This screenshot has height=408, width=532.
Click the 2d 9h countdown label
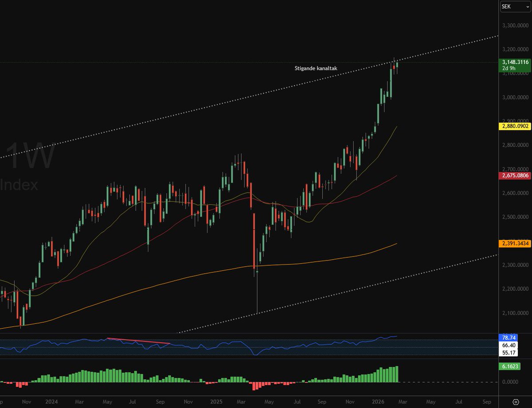509,69
